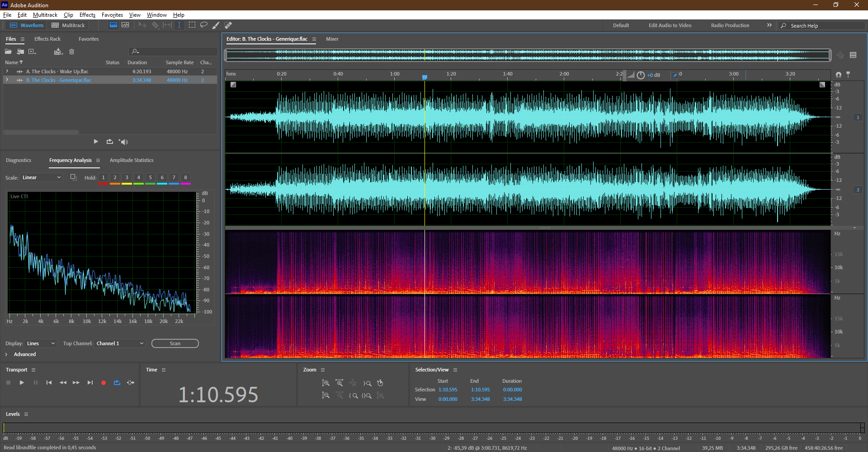Switch to the Amplitude Statistics tab
This screenshot has width=868, height=452.
[x=132, y=160]
